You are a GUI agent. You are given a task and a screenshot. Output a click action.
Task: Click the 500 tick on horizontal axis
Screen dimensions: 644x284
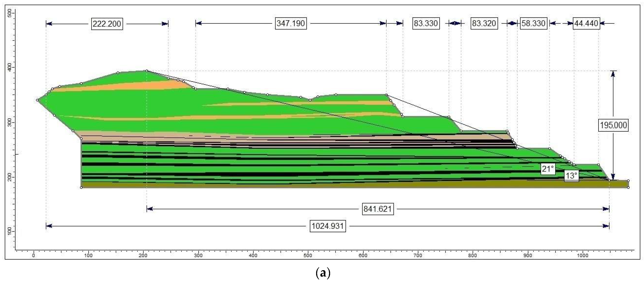[308, 255]
